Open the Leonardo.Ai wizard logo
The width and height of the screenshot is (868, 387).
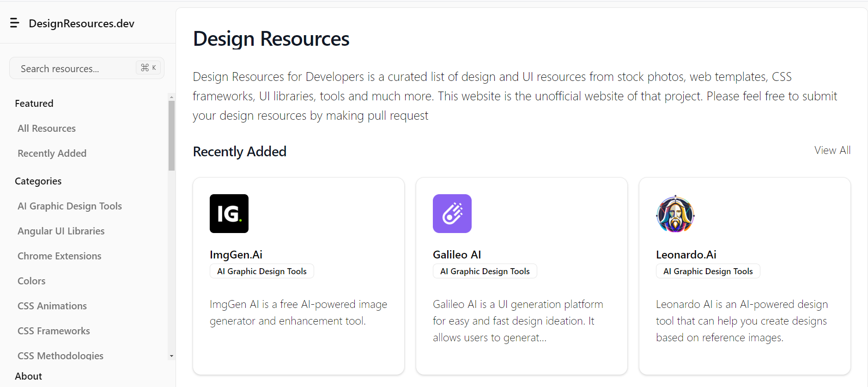click(x=675, y=214)
